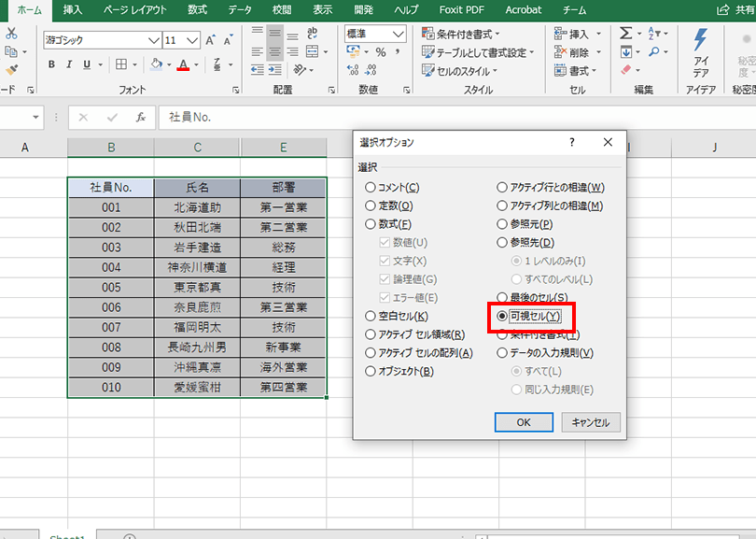Open the number format 標準 dropdown

pyautogui.click(x=399, y=34)
